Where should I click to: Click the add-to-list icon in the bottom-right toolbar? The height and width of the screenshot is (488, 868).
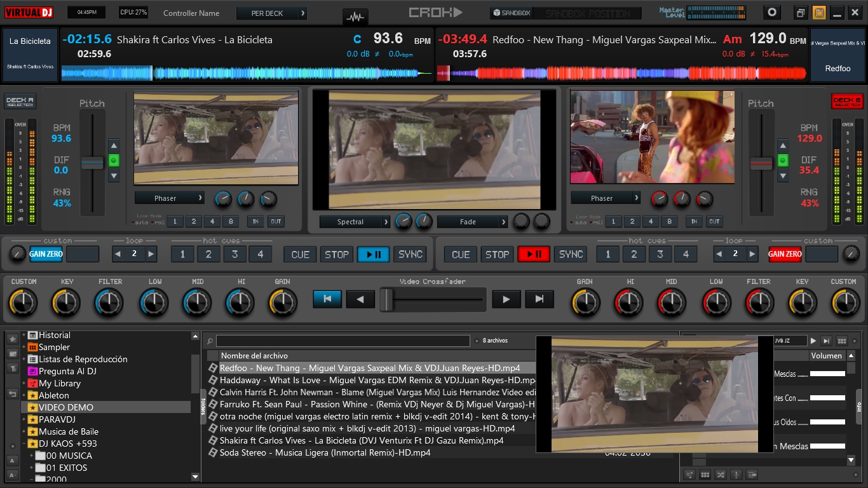point(689,475)
